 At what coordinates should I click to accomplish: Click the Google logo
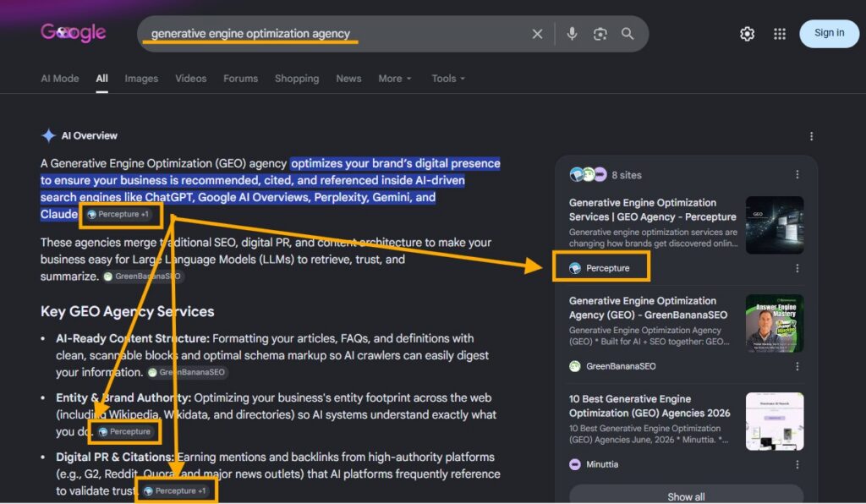pos(73,33)
